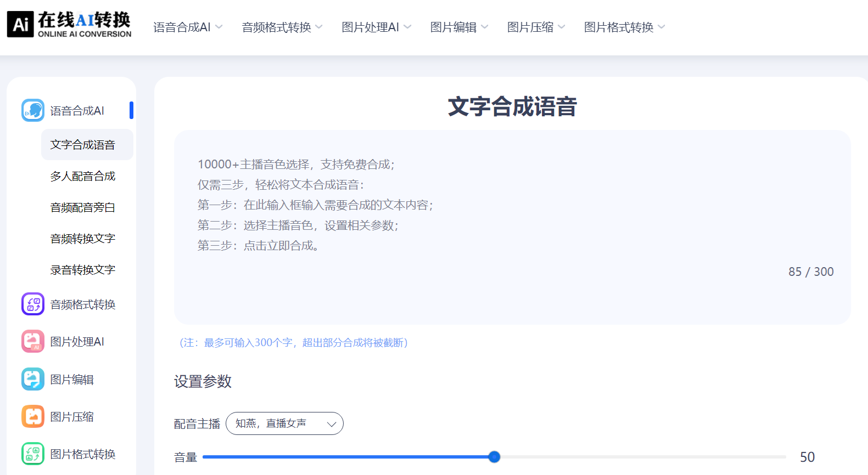The width and height of the screenshot is (868, 475).
Task: Expand the 语音合成AI top menu
Action: pyautogui.click(x=188, y=27)
